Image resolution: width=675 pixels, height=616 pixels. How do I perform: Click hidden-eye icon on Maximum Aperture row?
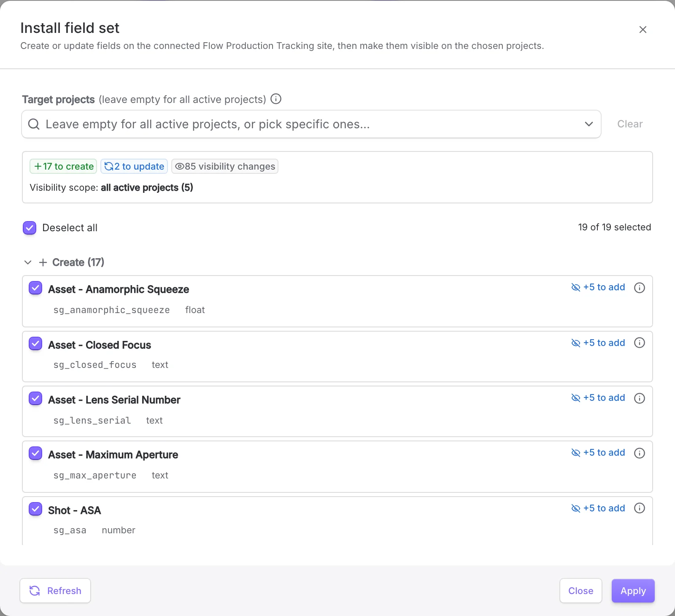[x=576, y=453]
